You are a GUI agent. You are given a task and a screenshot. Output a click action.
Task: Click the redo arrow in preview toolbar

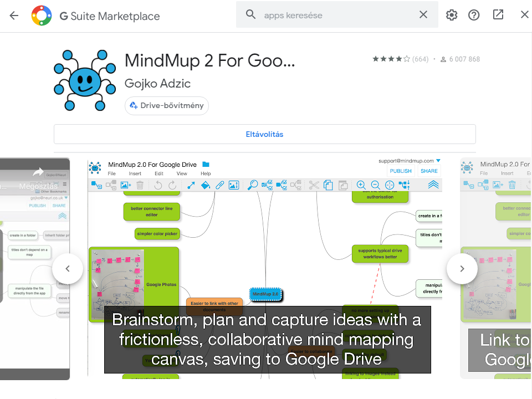172,185
